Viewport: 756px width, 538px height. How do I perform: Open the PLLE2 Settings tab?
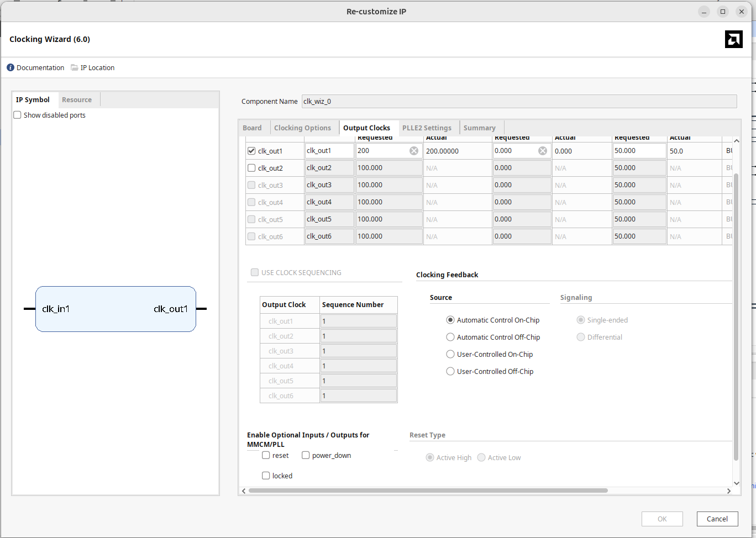click(426, 128)
